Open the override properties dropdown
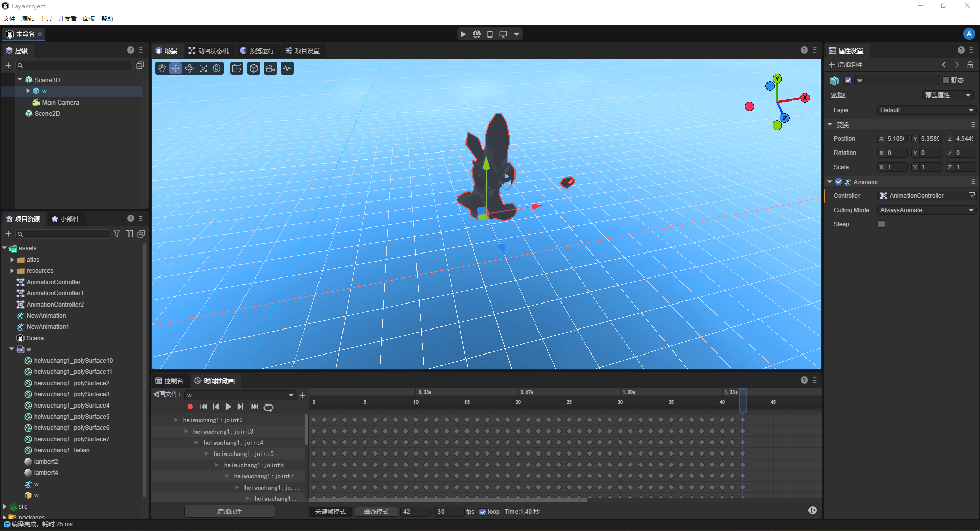 pyautogui.click(x=947, y=95)
